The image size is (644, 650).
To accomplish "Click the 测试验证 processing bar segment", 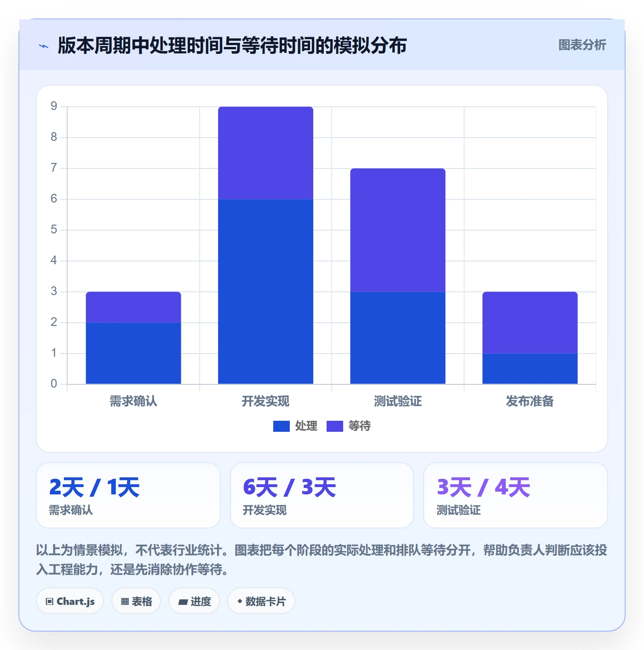I will click(398, 337).
